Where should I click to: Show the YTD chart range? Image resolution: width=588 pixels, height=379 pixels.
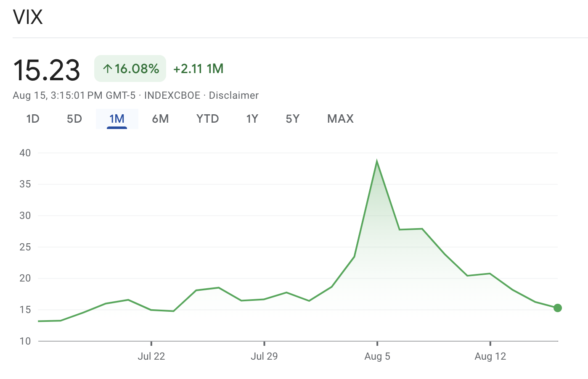click(x=207, y=119)
